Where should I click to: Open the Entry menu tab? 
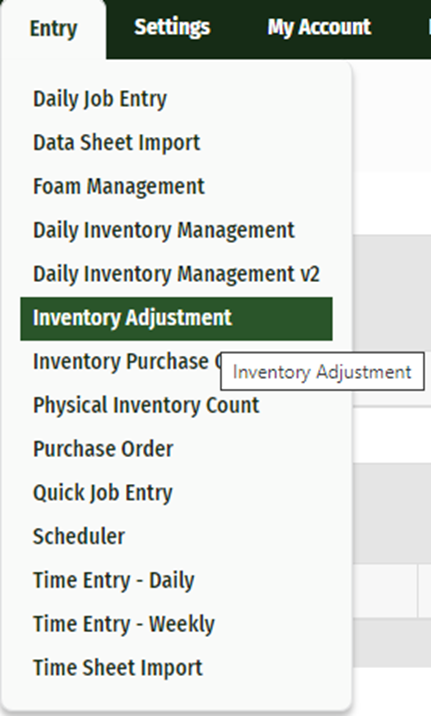[53, 29]
